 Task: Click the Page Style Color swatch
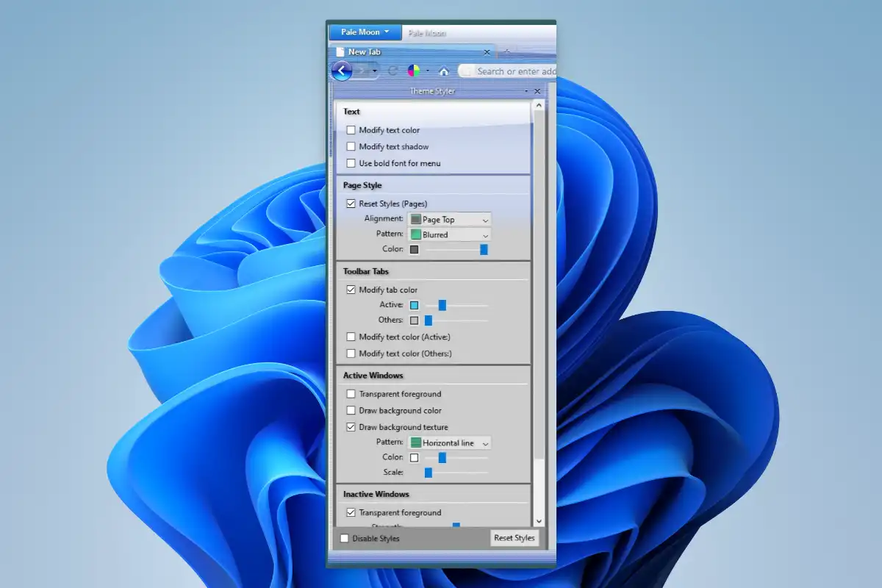point(415,249)
